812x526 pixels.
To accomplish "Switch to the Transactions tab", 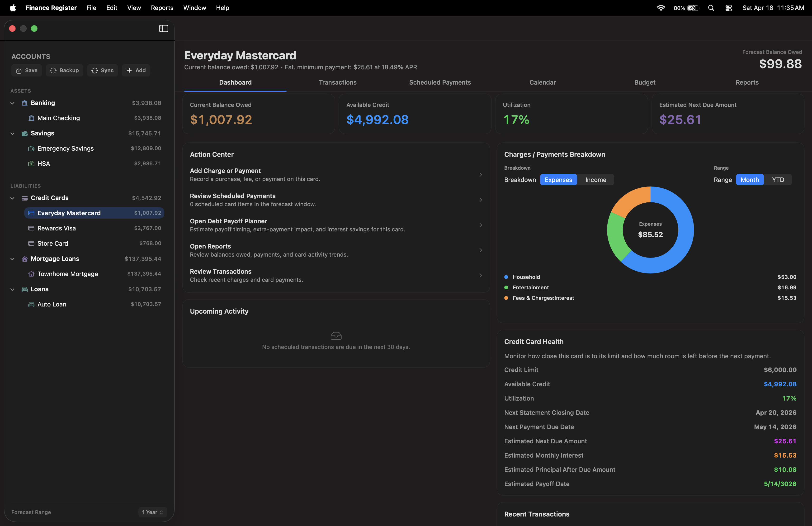I will pyautogui.click(x=337, y=82).
